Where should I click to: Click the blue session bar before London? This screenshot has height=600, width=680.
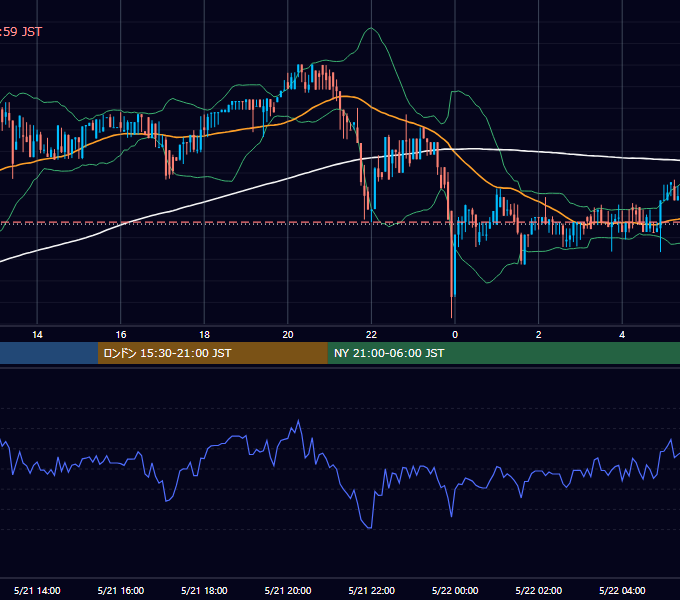49,353
